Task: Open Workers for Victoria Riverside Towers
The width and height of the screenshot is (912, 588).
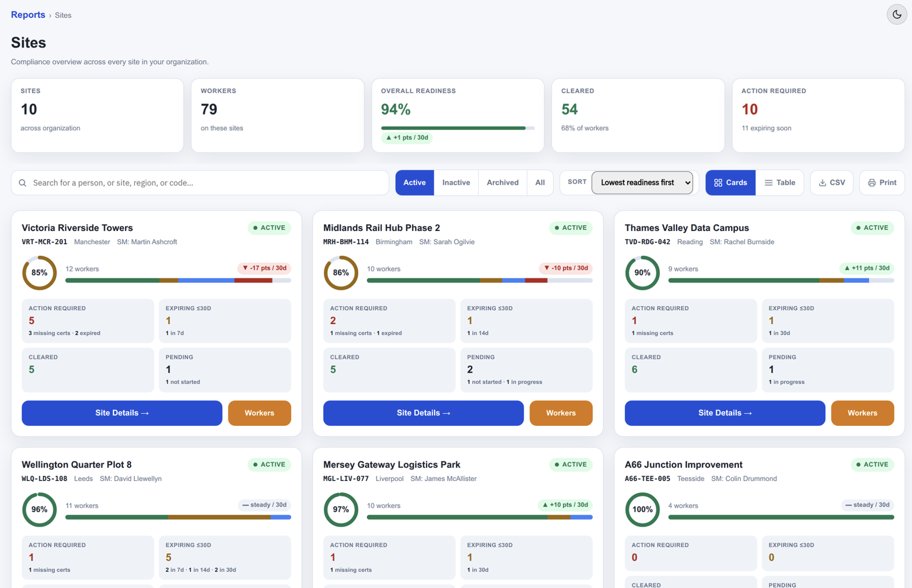Action: click(259, 413)
